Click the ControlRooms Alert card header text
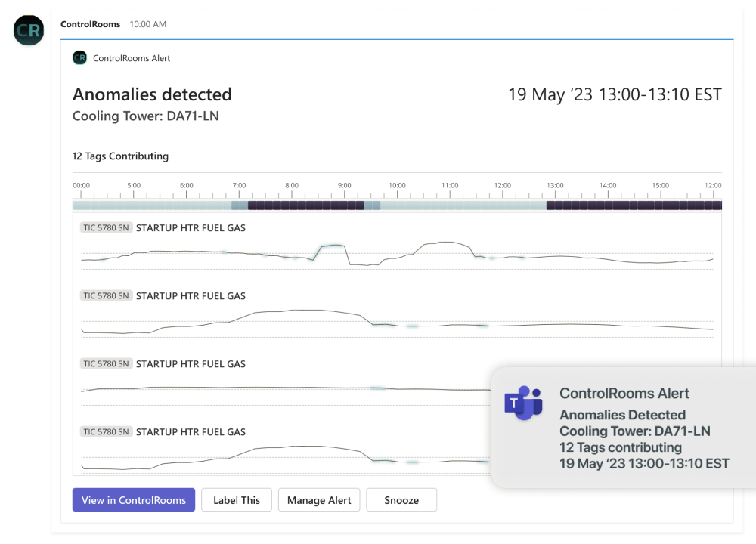The width and height of the screenshot is (756, 544). coord(132,58)
